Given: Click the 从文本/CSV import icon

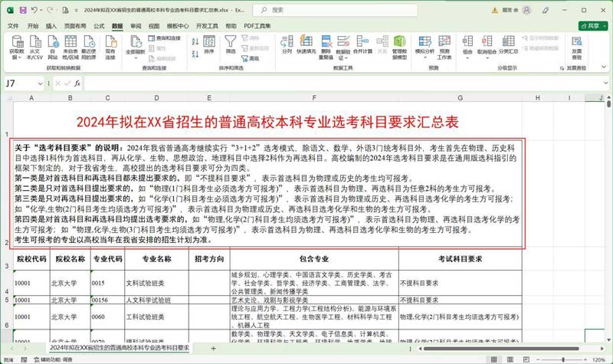Looking at the screenshot, I should click(34, 41).
